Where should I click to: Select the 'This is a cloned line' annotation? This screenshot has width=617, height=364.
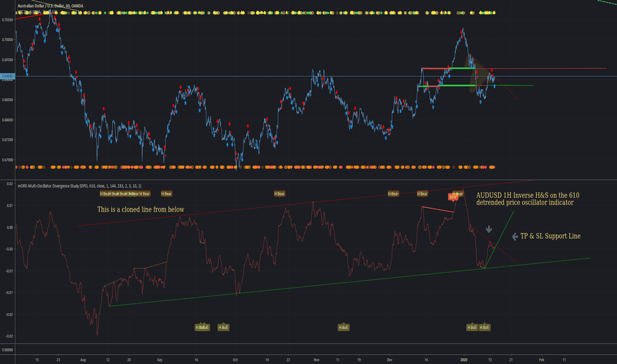141,209
